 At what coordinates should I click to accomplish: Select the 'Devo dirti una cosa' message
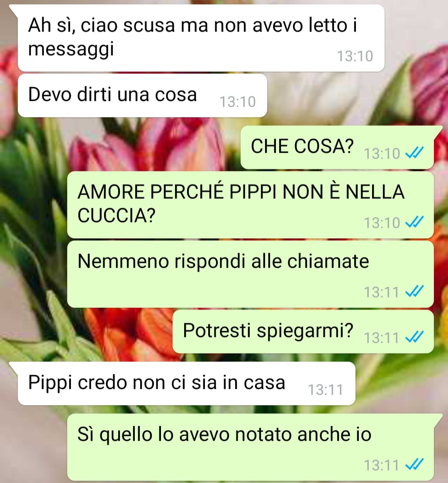pyautogui.click(x=142, y=95)
